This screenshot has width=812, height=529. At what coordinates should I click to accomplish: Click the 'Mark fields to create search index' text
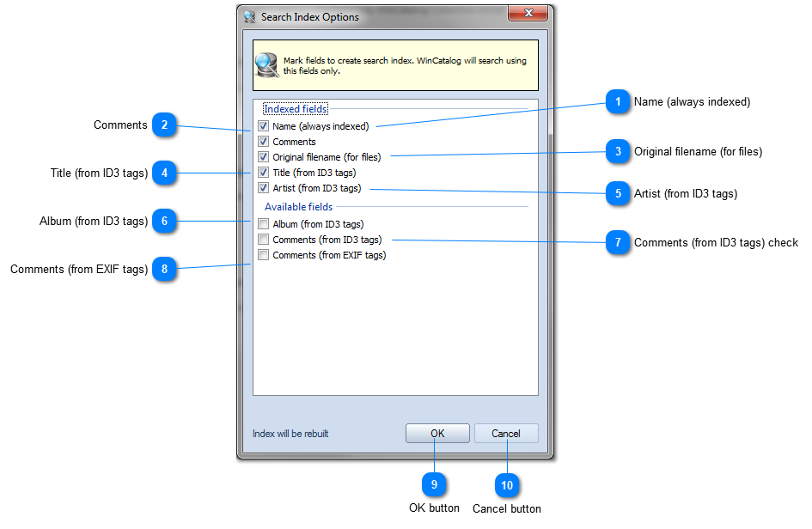pyautogui.click(x=405, y=66)
